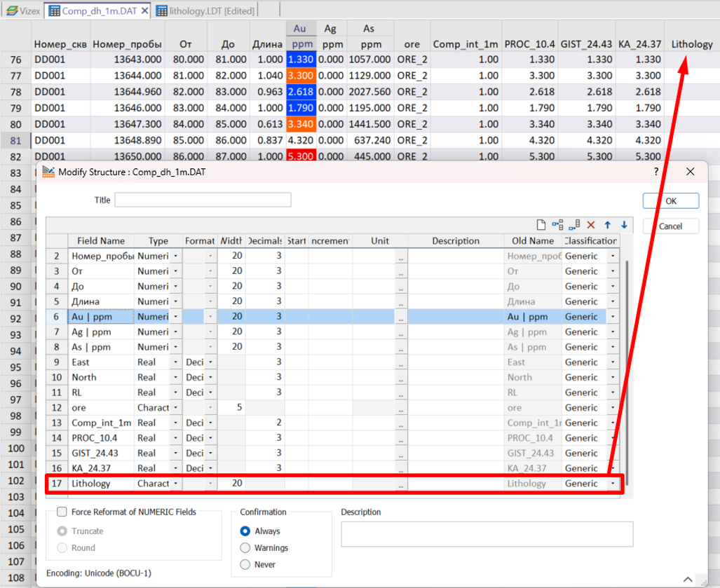Open Classification dropdown for Au | ppm row
This screenshot has height=588, width=720.
pyautogui.click(x=613, y=317)
